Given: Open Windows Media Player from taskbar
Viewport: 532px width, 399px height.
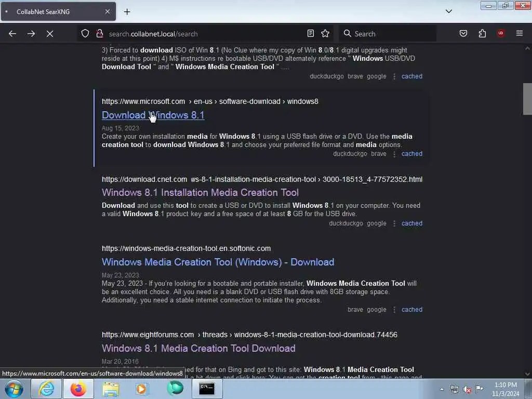Looking at the screenshot, I should [x=142, y=389].
